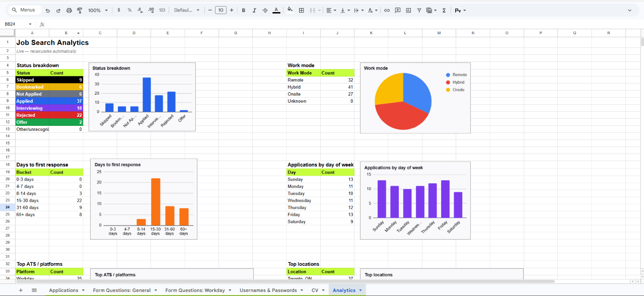
Task: Click the 'Interviewing' status cell
Action: pyautogui.click(x=33, y=108)
